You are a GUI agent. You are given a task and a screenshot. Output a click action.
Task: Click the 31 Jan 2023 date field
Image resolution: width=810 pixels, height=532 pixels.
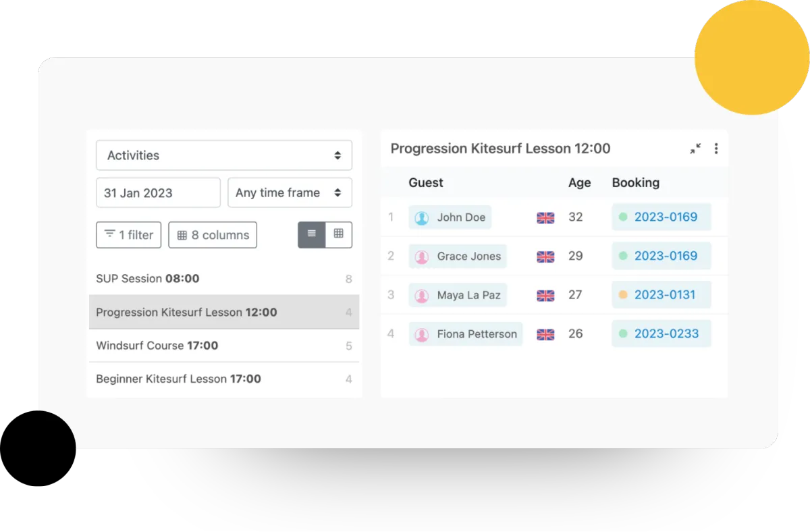(x=159, y=192)
